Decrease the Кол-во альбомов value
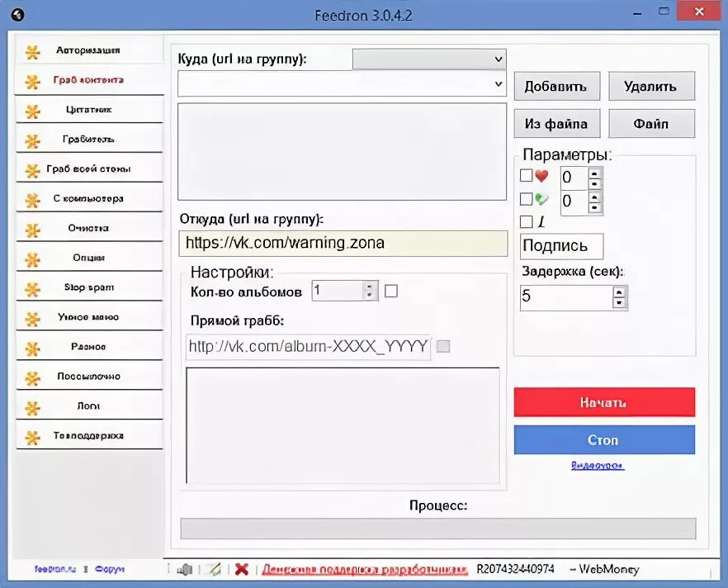This screenshot has height=588, width=728. tap(370, 296)
